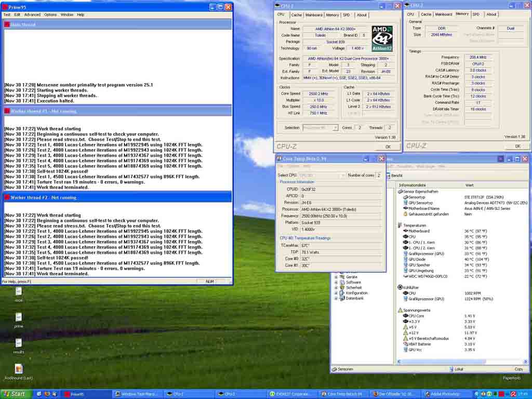Click the GPU Diode temperature icon
532x399 pixels.
[405, 259]
